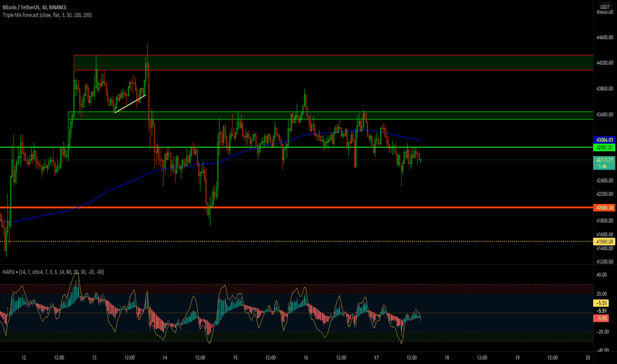This screenshot has height=364, width=617.
Task: Click the current price label 42713.23
Action: point(604,163)
